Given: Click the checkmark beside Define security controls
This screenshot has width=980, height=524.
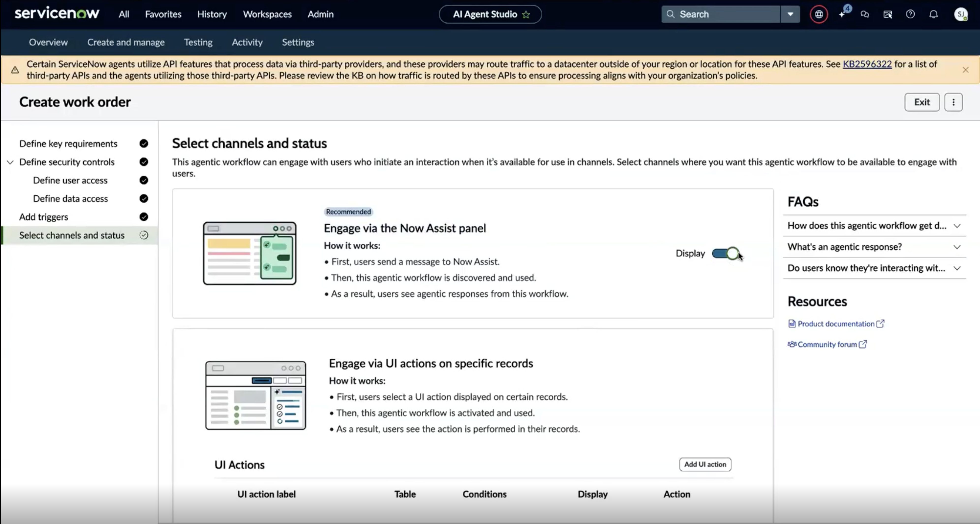Looking at the screenshot, I should pyautogui.click(x=143, y=162).
